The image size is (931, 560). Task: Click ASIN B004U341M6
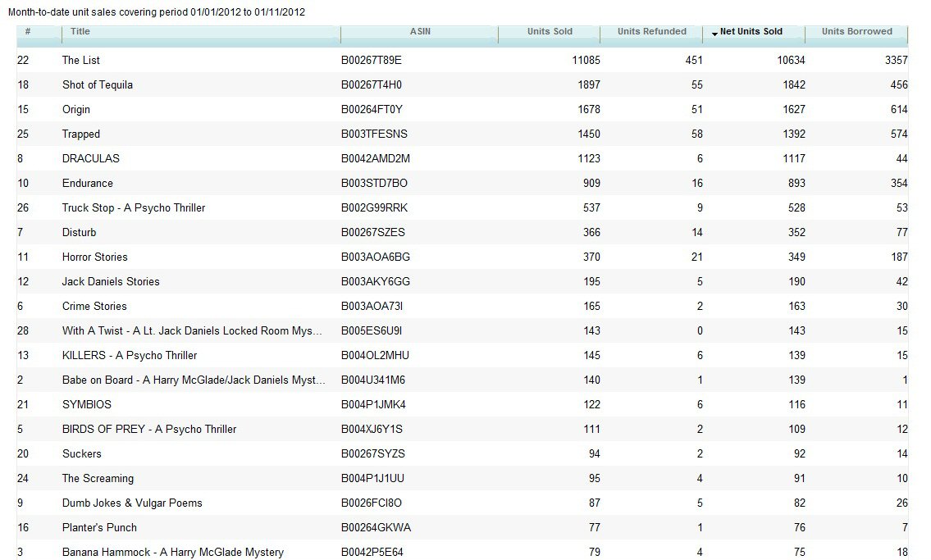pos(373,380)
